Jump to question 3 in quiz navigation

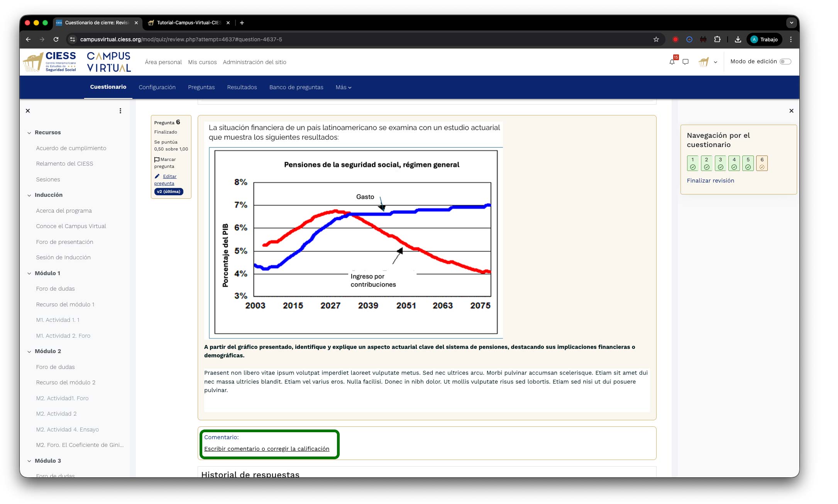coord(720,163)
